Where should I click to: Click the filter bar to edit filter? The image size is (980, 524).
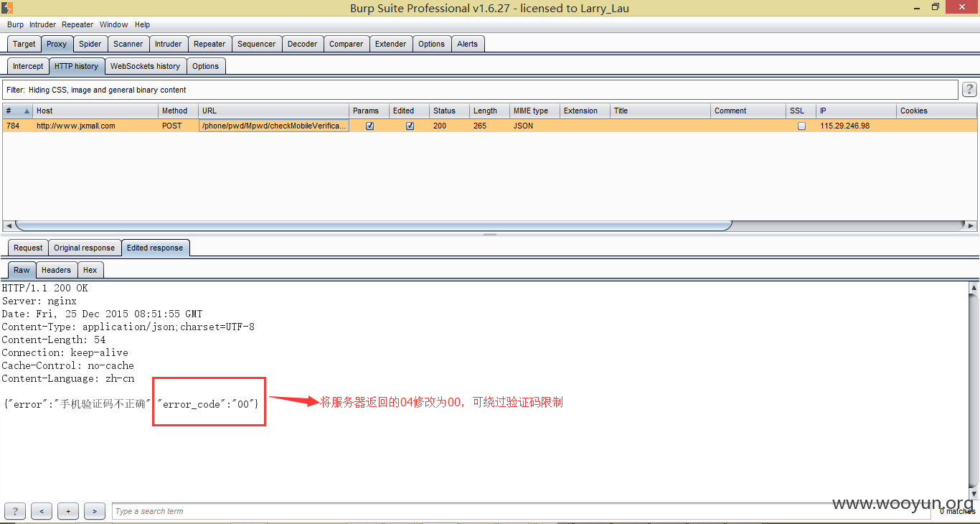tap(480, 90)
